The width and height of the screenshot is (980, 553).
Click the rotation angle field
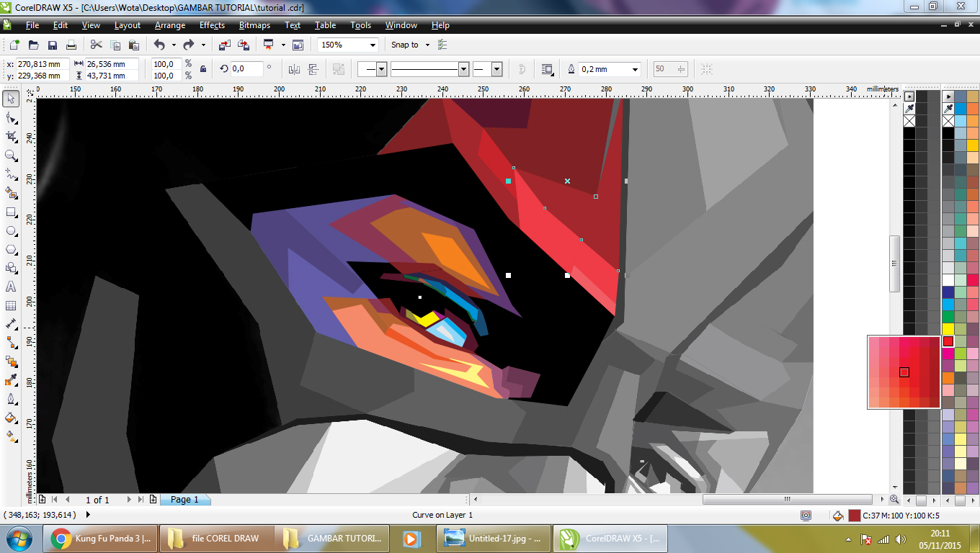(248, 69)
